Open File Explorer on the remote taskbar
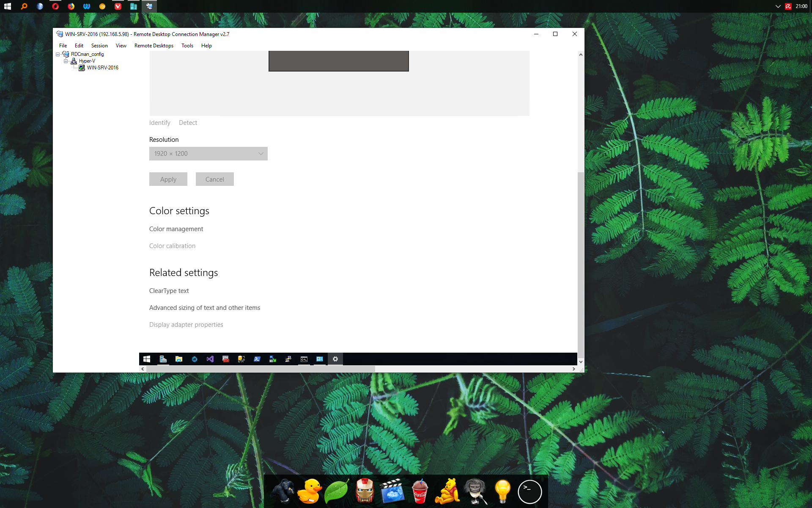This screenshot has width=812, height=508. pyautogui.click(x=179, y=359)
